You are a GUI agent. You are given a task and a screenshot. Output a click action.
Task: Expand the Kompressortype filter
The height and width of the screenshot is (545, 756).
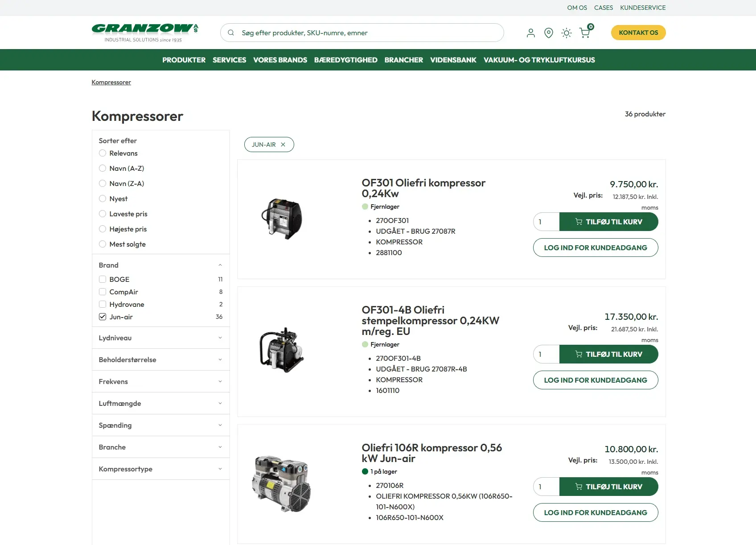tap(160, 469)
